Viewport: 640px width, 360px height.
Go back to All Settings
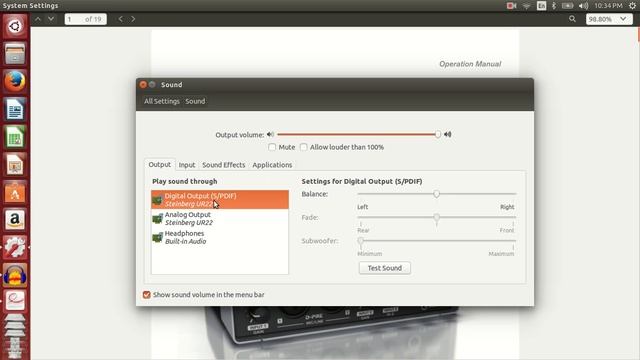[162, 101]
